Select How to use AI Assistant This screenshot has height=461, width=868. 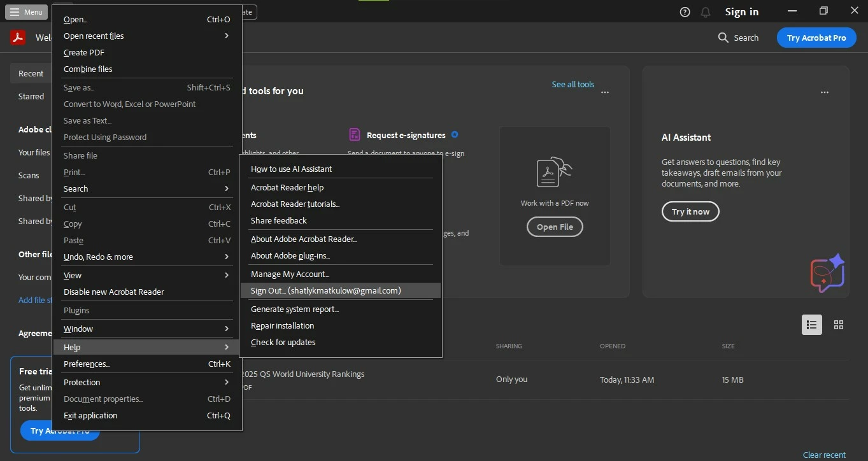coord(341,169)
